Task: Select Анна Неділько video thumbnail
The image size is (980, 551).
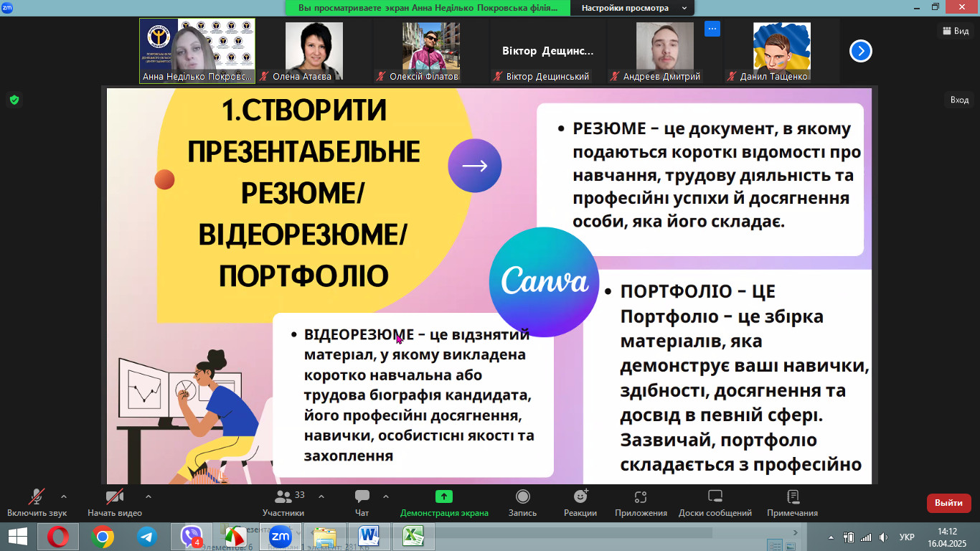Action: coord(197,51)
